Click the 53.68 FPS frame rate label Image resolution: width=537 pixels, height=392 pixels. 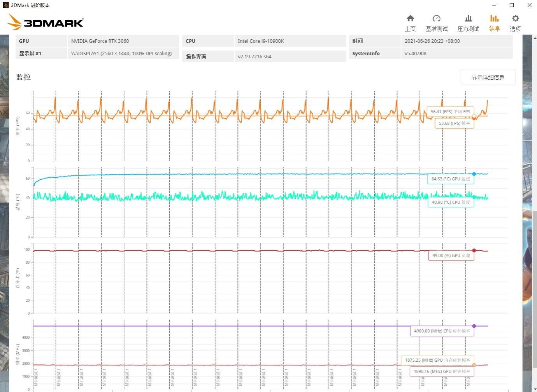click(x=454, y=123)
